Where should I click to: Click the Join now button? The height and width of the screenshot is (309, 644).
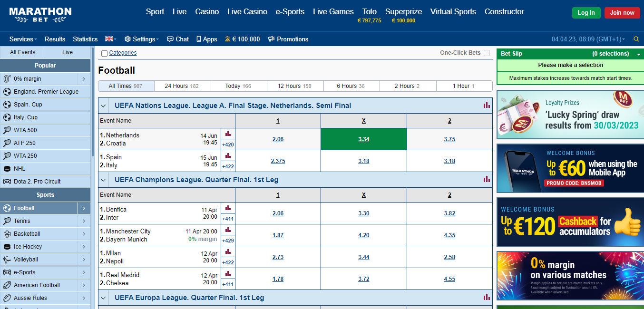(x=622, y=13)
